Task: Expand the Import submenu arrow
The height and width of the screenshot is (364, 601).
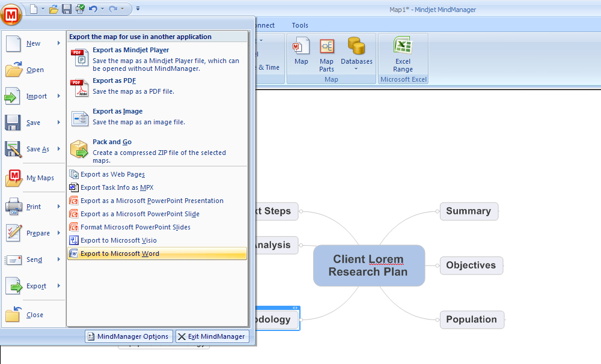Action: point(59,96)
